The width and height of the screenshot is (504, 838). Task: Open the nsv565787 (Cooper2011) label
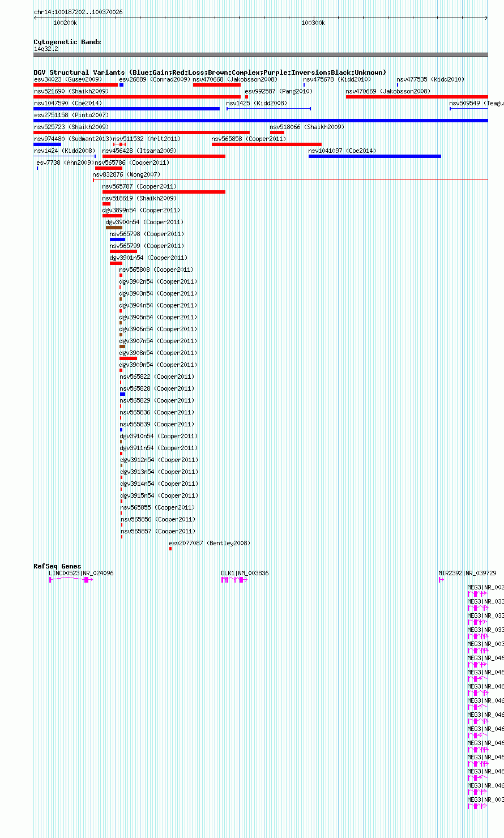coord(139,186)
